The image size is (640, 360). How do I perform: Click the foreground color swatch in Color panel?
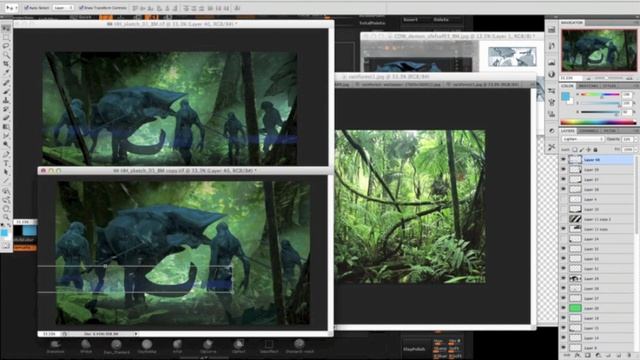[565, 96]
